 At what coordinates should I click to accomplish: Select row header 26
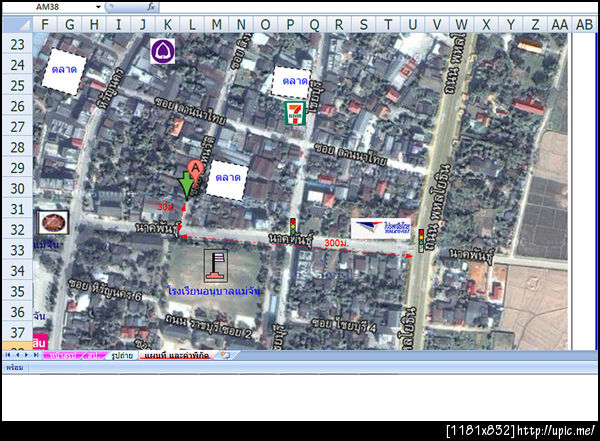pos(18,106)
